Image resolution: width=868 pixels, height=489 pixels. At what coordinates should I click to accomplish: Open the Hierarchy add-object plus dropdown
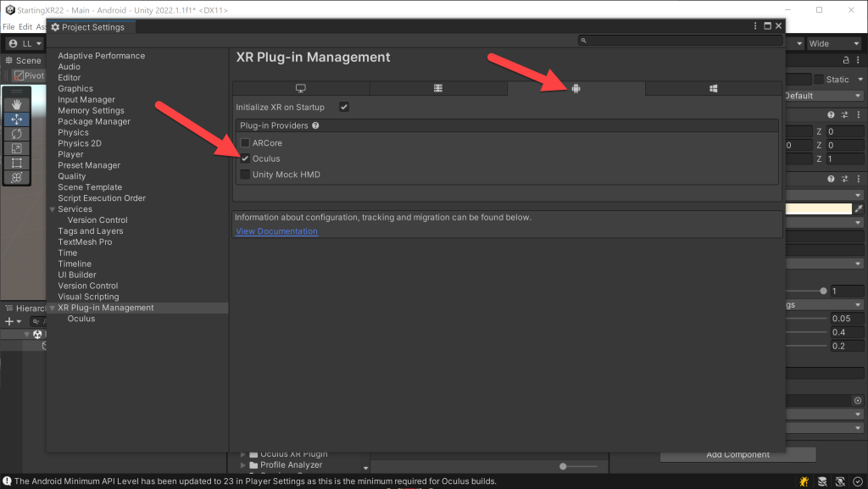12,321
